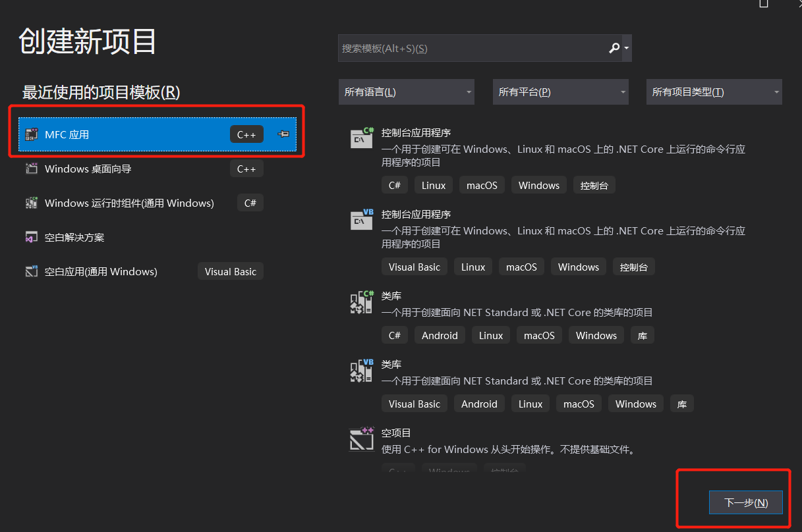Click the Windows 桌面向导 template icon
This screenshot has width=802, height=532.
tap(32, 169)
